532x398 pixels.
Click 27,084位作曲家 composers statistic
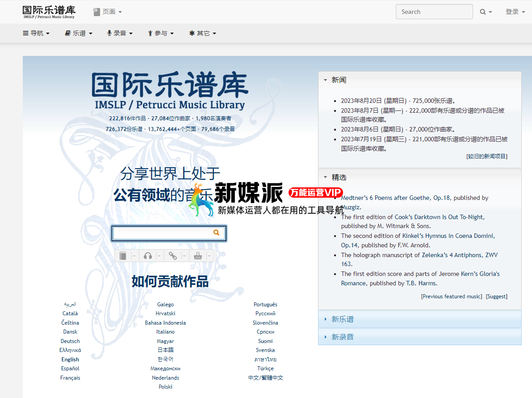[x=171, y=119]
